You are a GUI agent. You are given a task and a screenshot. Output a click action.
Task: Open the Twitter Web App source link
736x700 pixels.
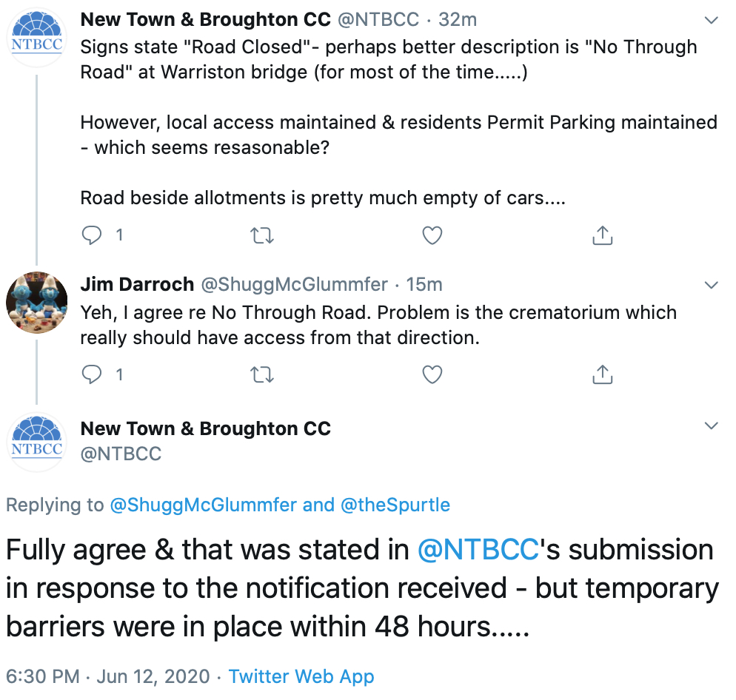(301, 676)
